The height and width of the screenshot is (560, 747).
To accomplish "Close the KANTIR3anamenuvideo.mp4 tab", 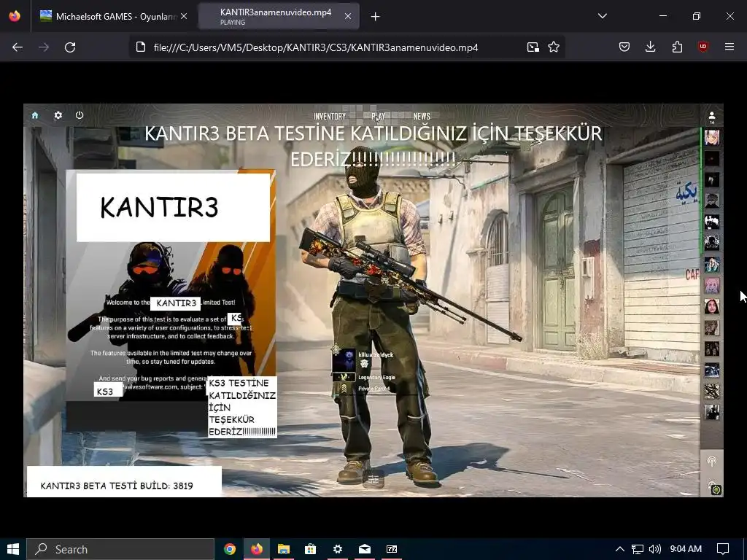I will point(348,16).
